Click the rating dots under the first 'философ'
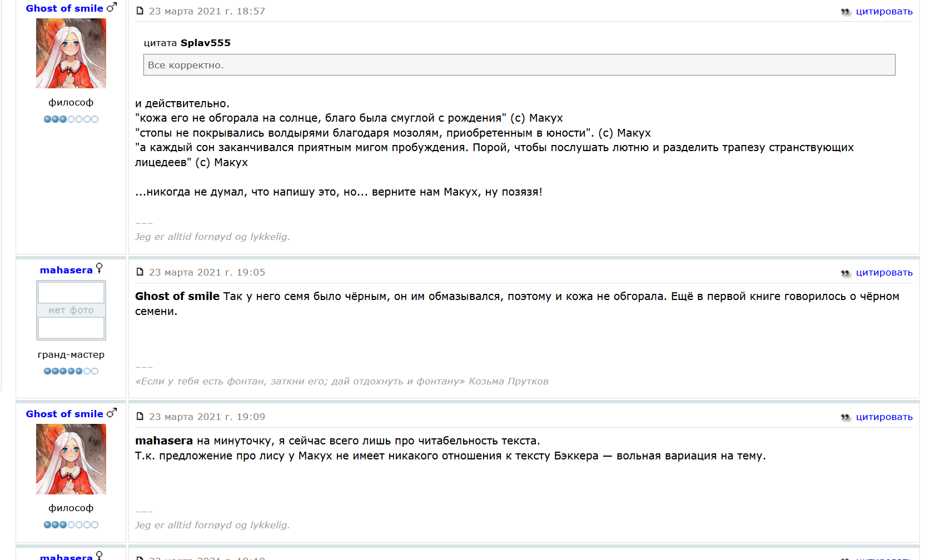 (x=71, y=119)
